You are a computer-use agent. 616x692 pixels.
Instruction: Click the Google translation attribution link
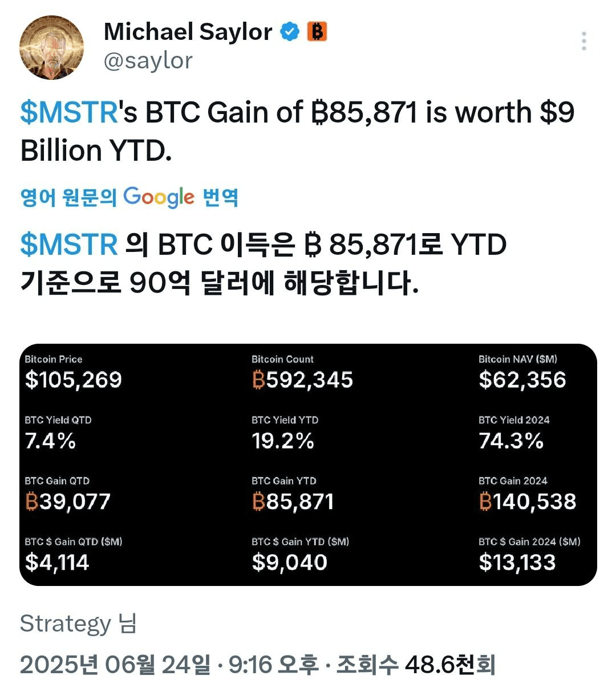pos(129,197)
